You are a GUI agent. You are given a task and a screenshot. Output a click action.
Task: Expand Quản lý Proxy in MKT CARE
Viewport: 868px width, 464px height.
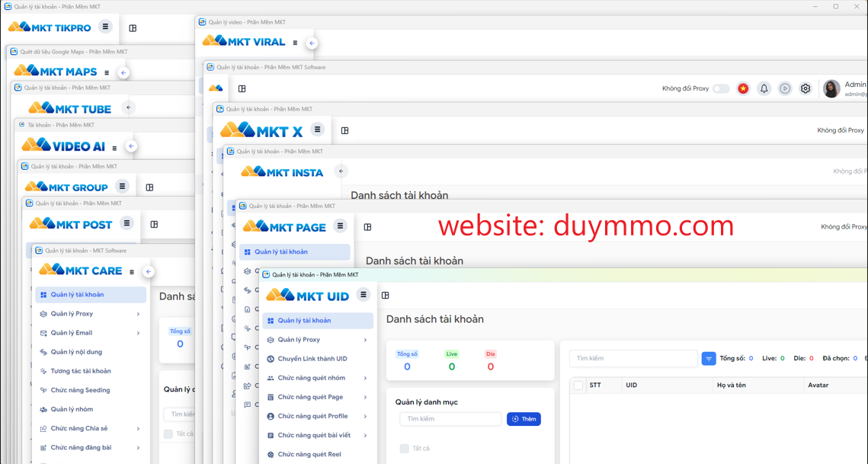(139, 314)
